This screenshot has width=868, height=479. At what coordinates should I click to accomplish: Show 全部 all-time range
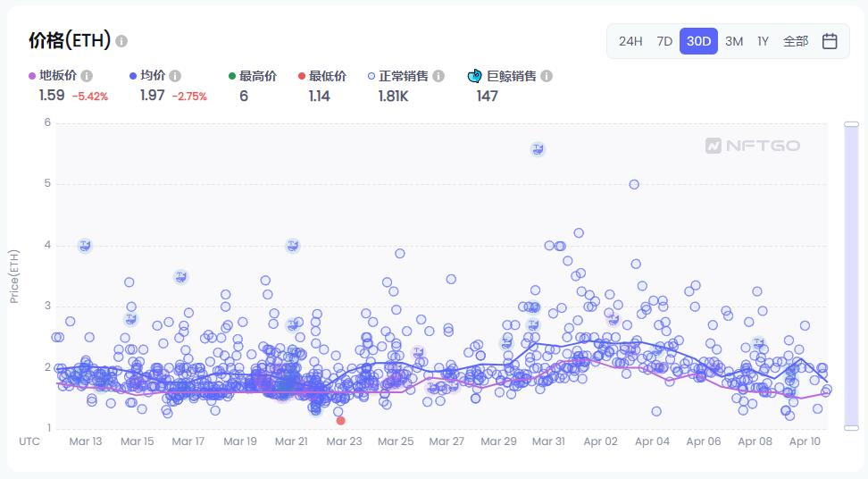point(796,41)
